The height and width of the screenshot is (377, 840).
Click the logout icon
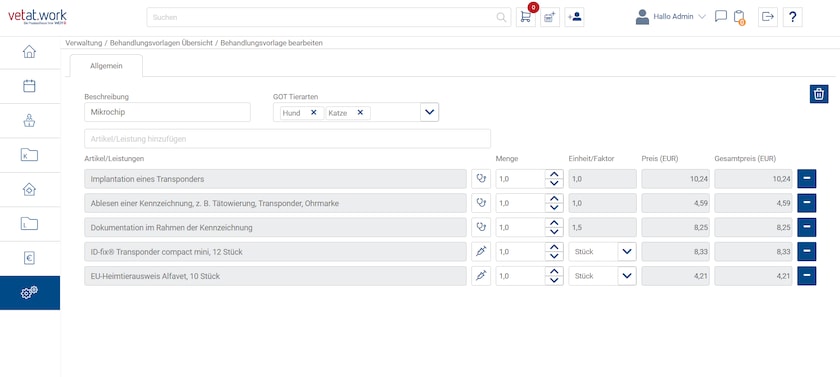[x=768, y=17]
